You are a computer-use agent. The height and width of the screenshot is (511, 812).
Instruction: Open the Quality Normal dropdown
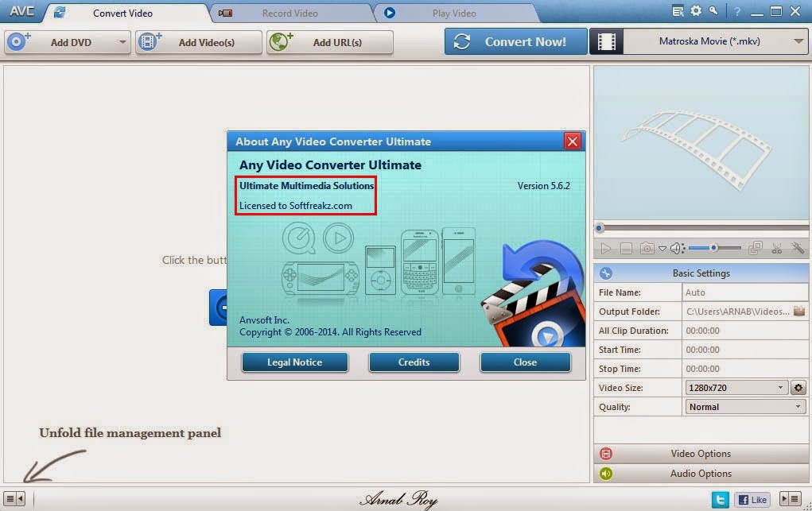(745, 407)
